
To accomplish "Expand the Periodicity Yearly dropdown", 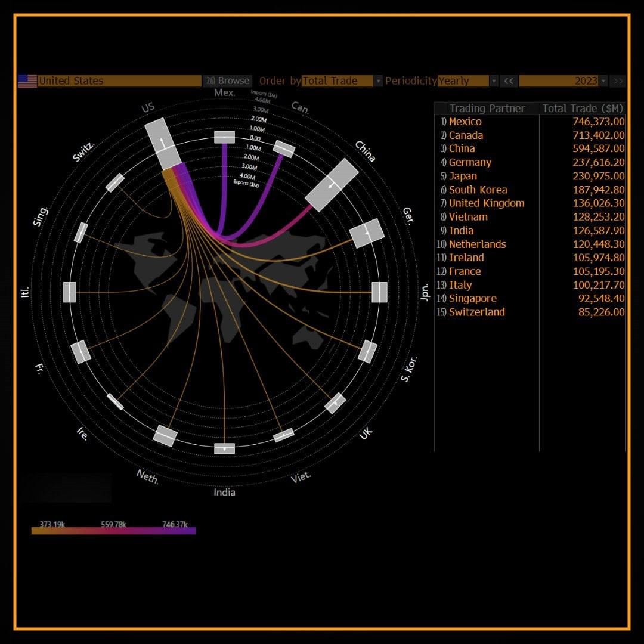I will [x=493, y=81].
